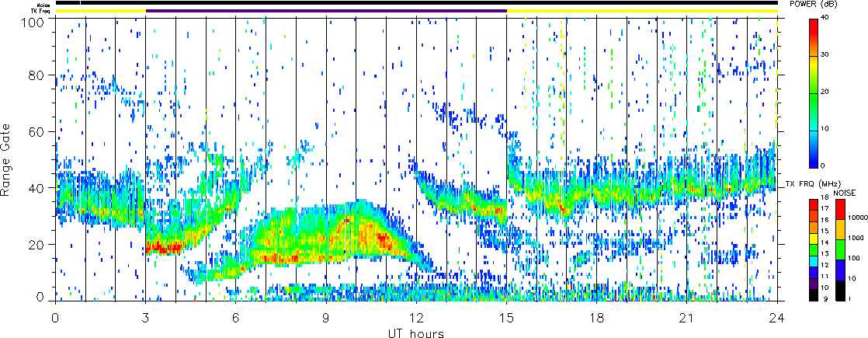The image size is (868, 338).
Task: Click the '1' label on NOISE scale
Action: pos(850,298)
